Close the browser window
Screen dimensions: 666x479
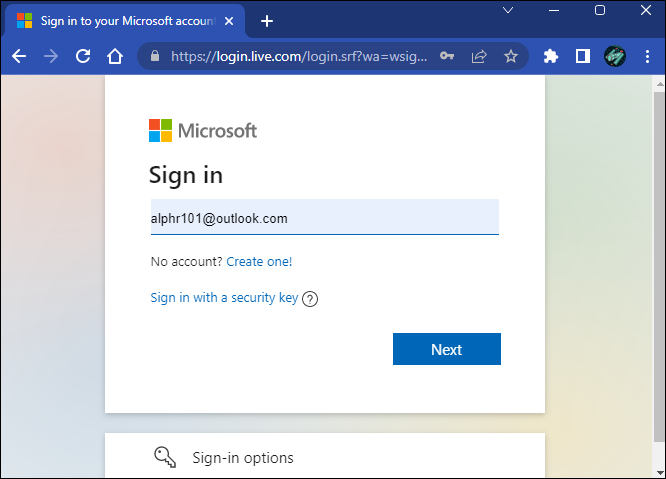pos(646,10)
